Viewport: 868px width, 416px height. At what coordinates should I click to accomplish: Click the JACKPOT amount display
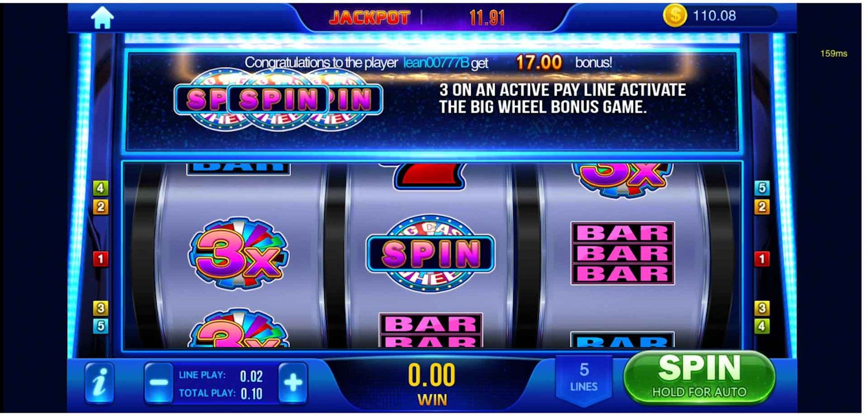[487, 18]
